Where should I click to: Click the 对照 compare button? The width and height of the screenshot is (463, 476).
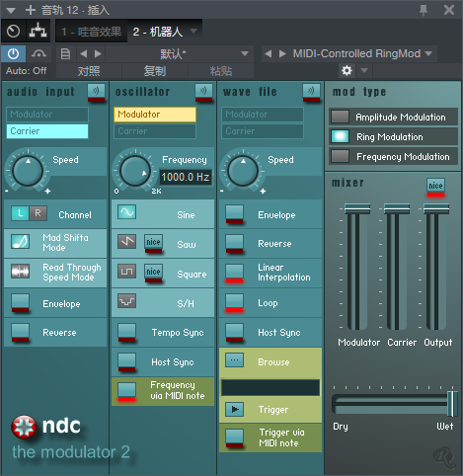[x=89, y=71]
